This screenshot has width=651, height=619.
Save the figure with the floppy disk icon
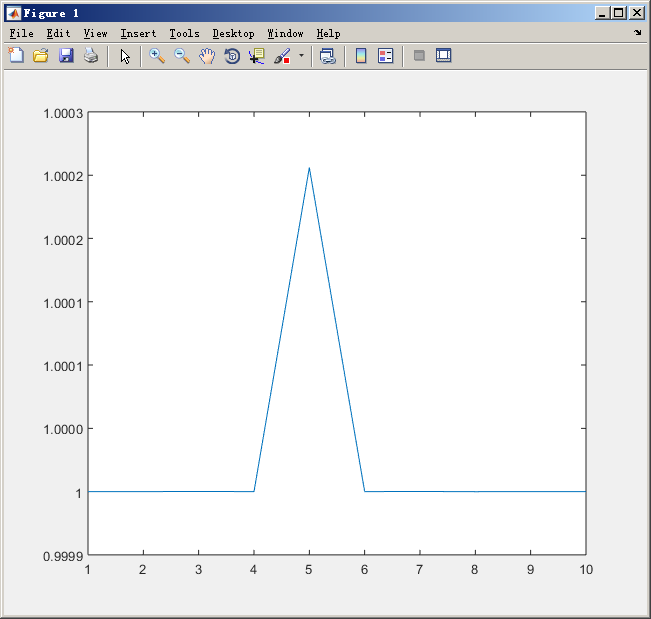coord(66,55)
